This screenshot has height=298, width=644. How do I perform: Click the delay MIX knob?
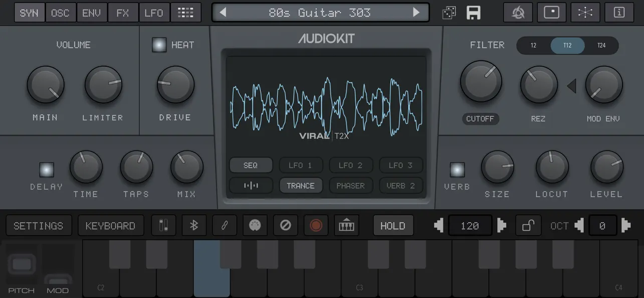(187, 168)
